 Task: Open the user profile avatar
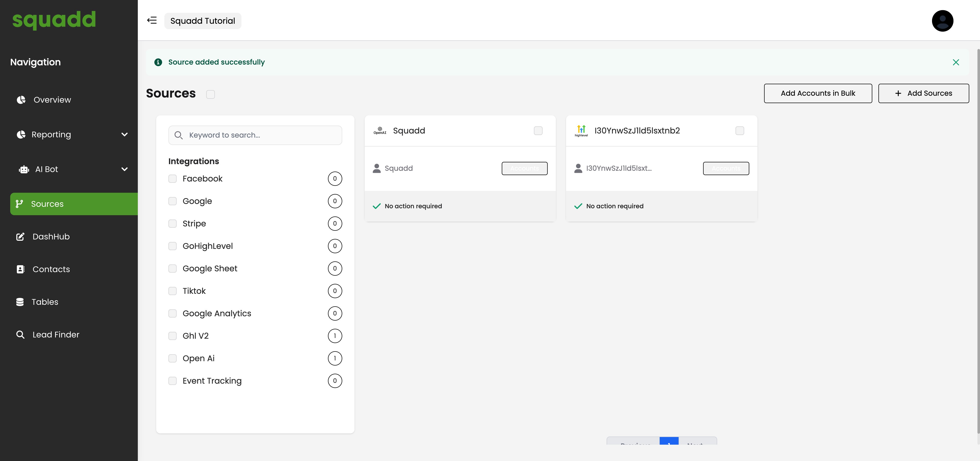(942, 21)
